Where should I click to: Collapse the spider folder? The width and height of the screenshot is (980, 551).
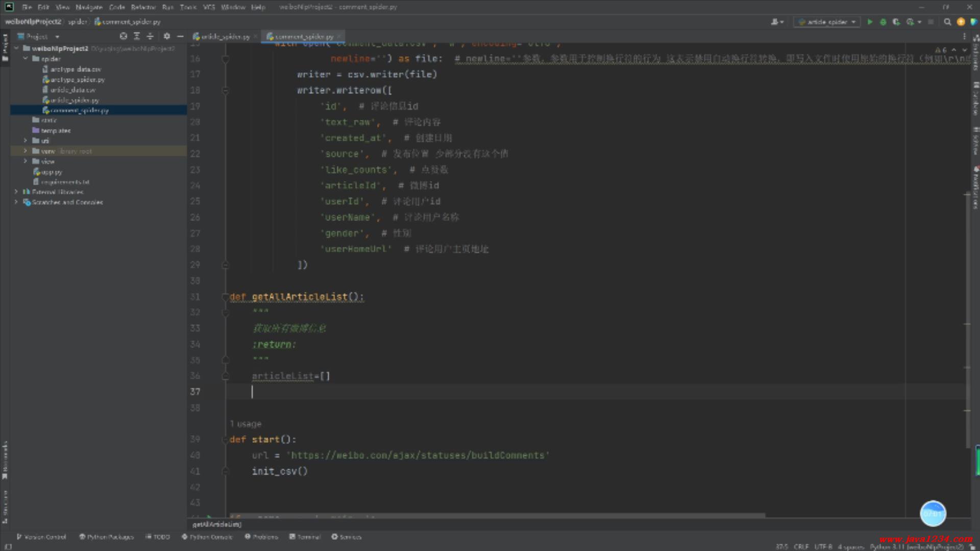pos(25,59)
